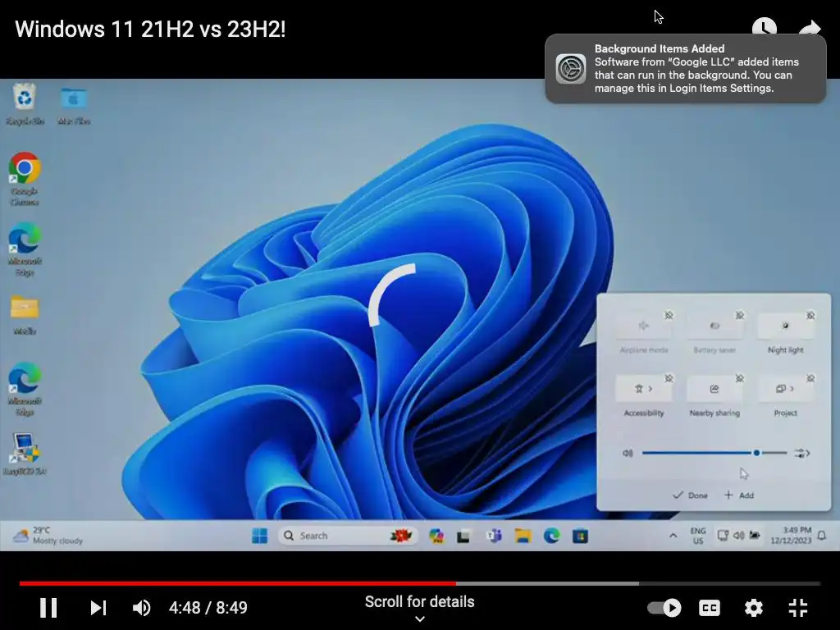This screenshot has width=840, height=630.
Task: Open the EasyBCD desktop shortcut
Action: 25,454
